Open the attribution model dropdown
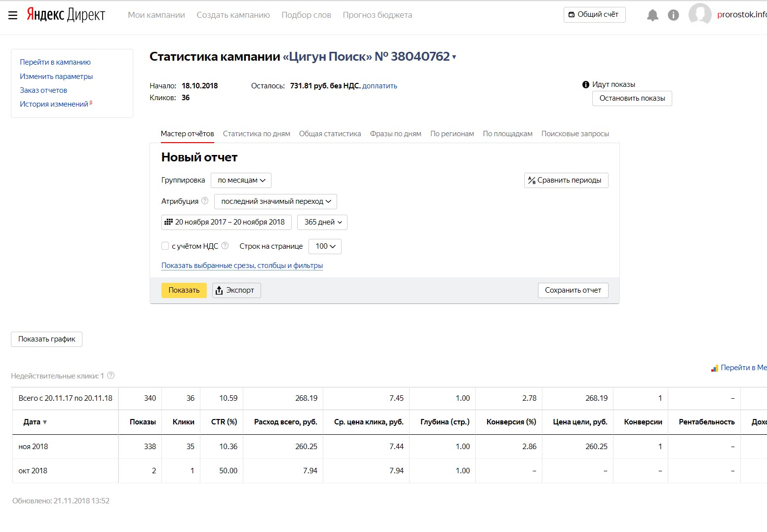The height and width of the screenshot is (532, 767). 276,201
